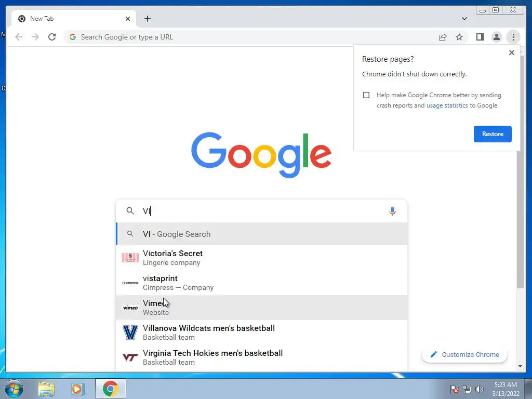Click the Cimpress logo thumbnail
Image resolution: width=532 pixels, height=399 pixels.
(130, 283)
